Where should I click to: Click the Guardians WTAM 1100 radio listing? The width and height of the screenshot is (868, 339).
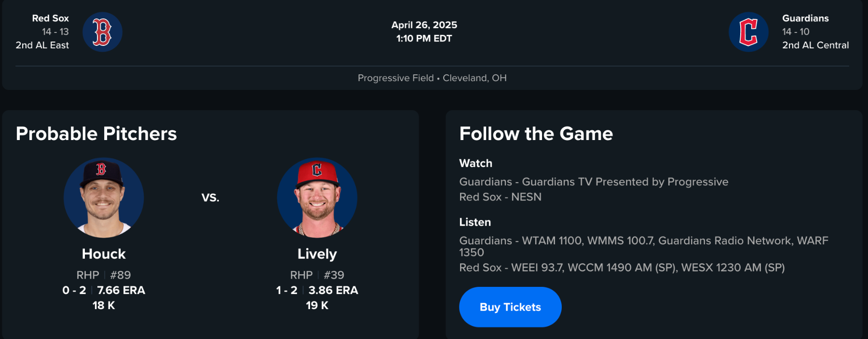pyautogui.click(x=643, y=241)
